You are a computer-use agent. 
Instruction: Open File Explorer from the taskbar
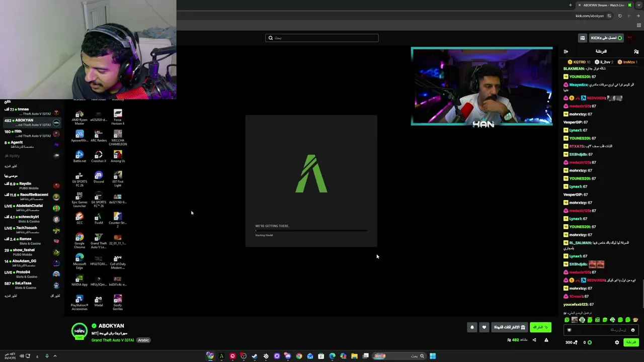click(354, 356)
